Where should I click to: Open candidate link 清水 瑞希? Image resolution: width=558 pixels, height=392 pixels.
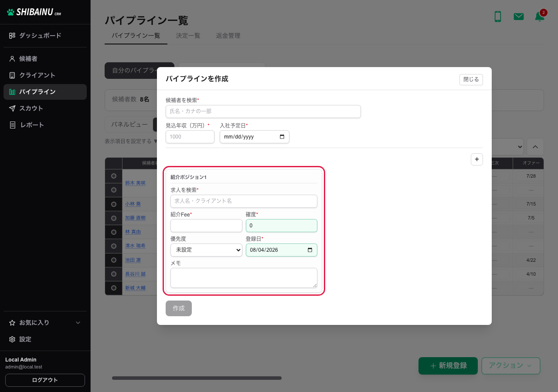click(x=135, y=246)
